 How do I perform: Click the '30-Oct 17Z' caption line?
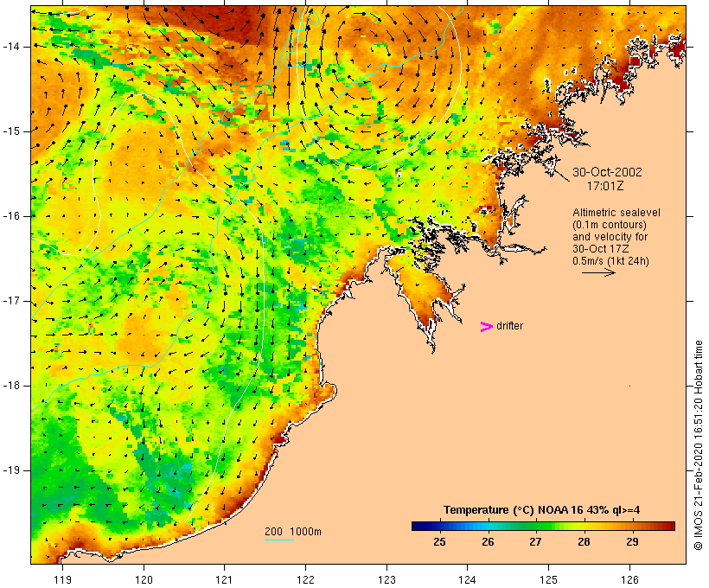click(600, 248)
